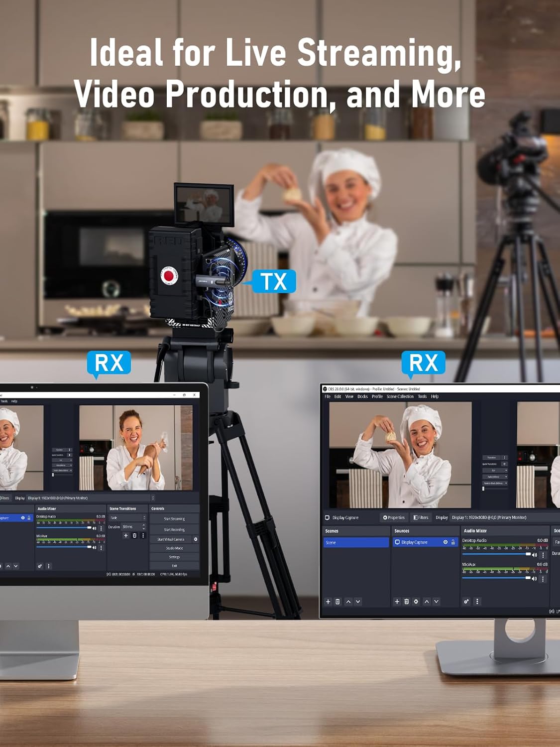
Task: Add a transition with Scene Transitions plus icon
Action: (x=126, y=536)
